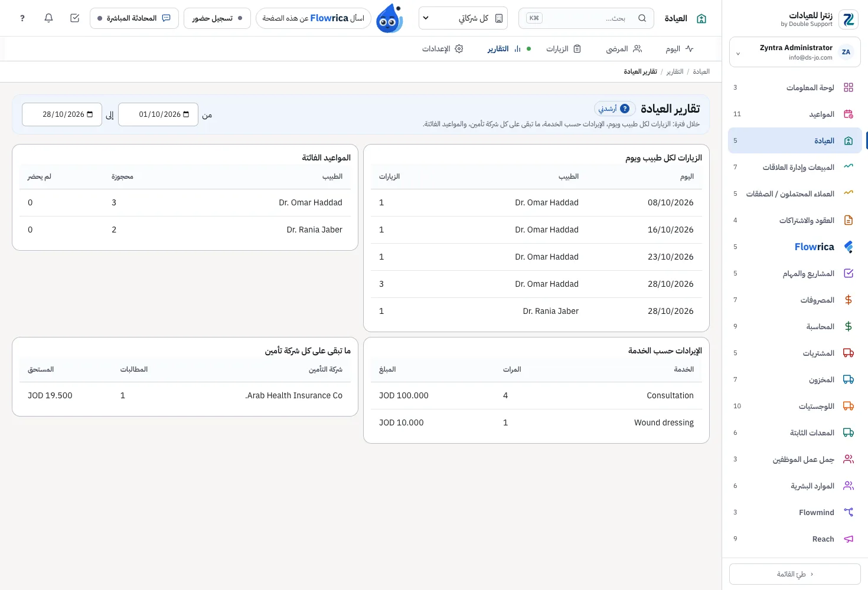Open the tasks checkbox icon in top bar

[x=75, y=18]
